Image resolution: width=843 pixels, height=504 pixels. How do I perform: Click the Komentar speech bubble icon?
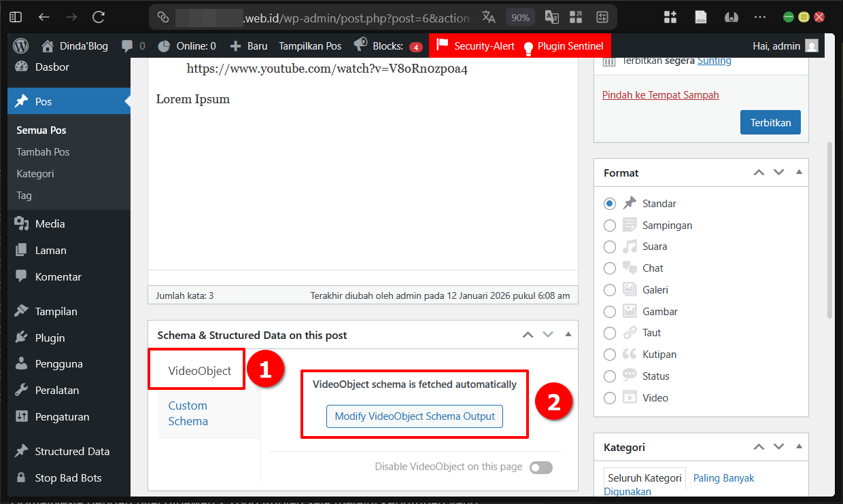[22, 277]
